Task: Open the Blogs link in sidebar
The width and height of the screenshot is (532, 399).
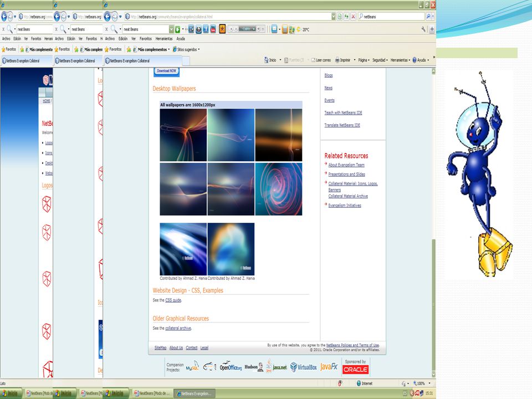Action: pyautogui.click(x=329, y=75)
